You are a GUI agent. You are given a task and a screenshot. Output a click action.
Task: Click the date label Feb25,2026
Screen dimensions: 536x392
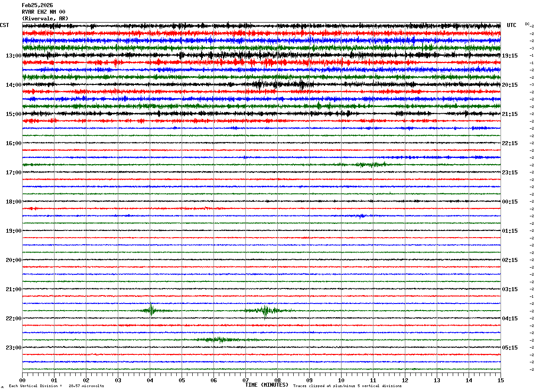pyautogui.click(x=37, y=5)
